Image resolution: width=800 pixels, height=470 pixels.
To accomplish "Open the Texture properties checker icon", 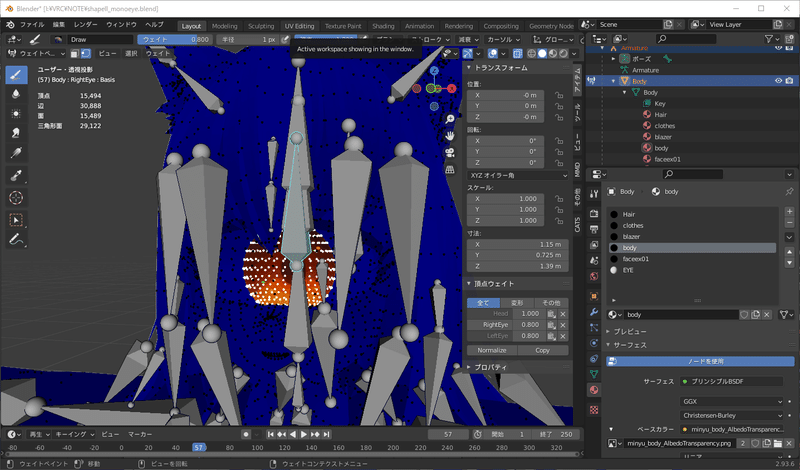I will [594, 410].
